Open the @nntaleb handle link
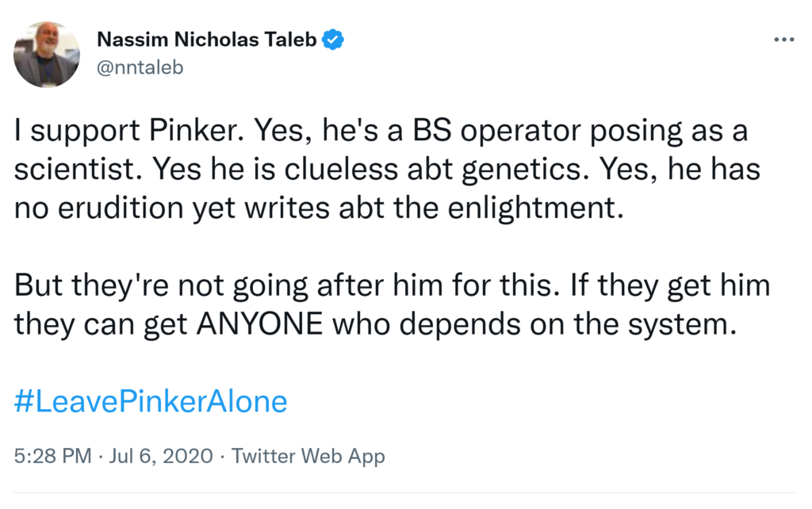This screenshot has height=509, width=812. coord(140,67)
